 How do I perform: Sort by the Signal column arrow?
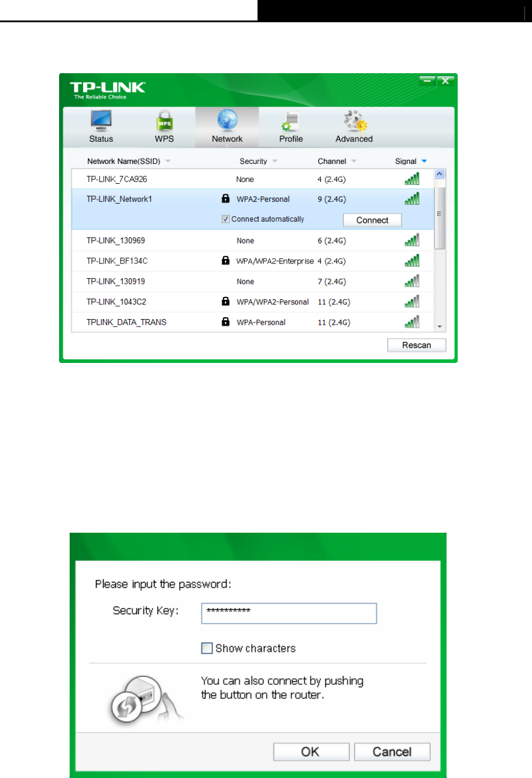point(424,161)
